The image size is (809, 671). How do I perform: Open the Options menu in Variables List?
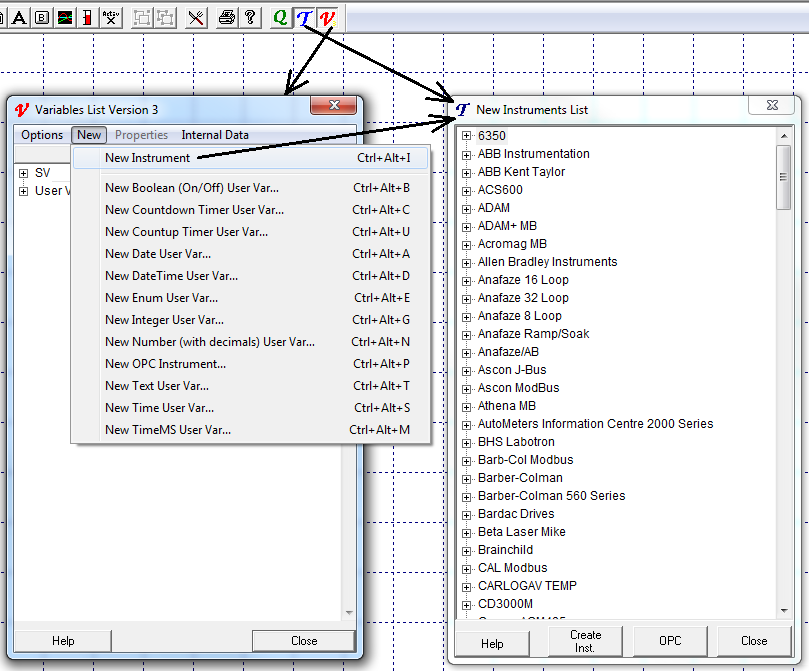42,135
